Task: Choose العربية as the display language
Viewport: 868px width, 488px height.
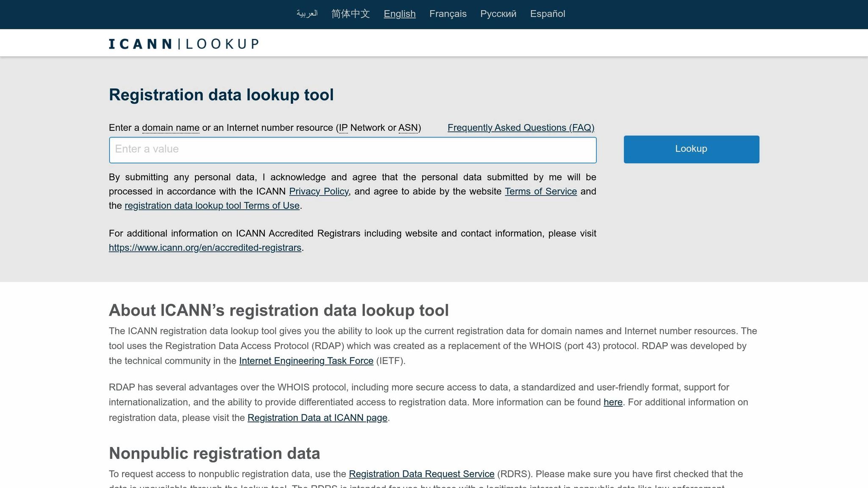Action: pos(307,14)
